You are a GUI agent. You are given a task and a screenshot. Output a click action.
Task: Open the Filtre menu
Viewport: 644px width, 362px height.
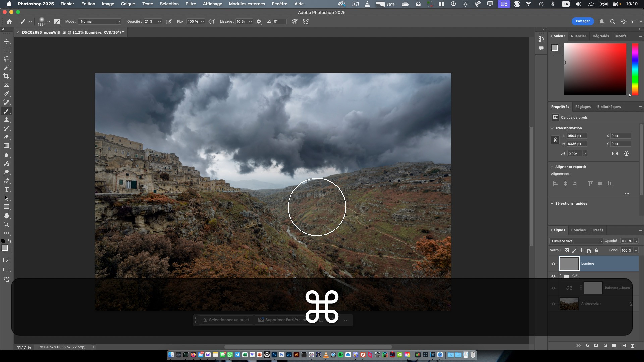[191, 4]
